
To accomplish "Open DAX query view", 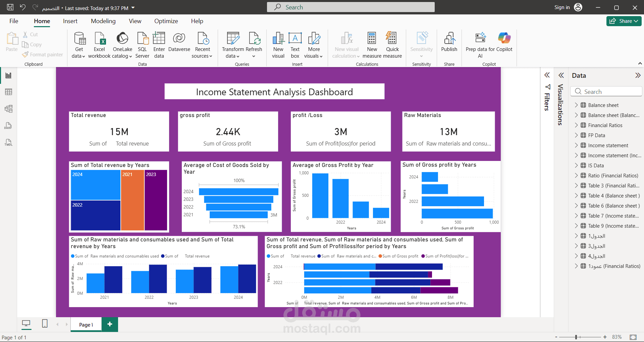I will coord(9,126).
